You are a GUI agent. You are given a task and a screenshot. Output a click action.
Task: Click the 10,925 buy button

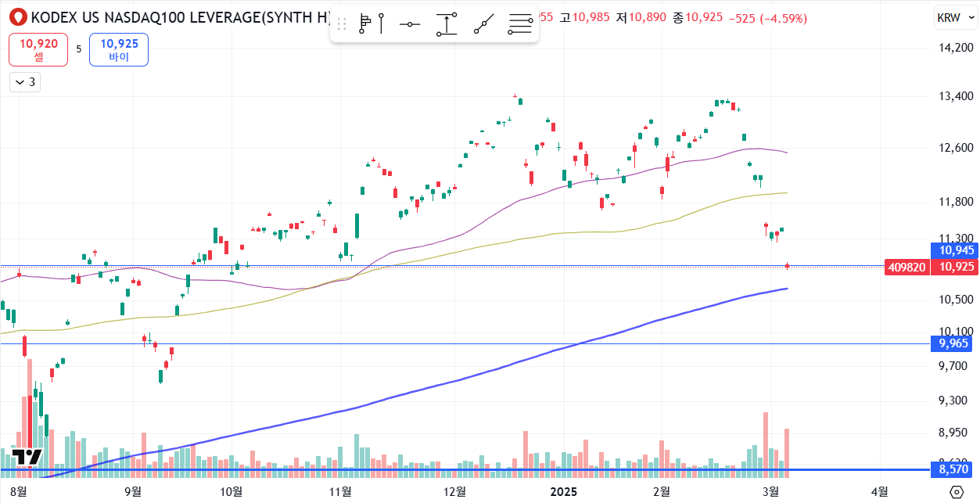coord(119,49)
